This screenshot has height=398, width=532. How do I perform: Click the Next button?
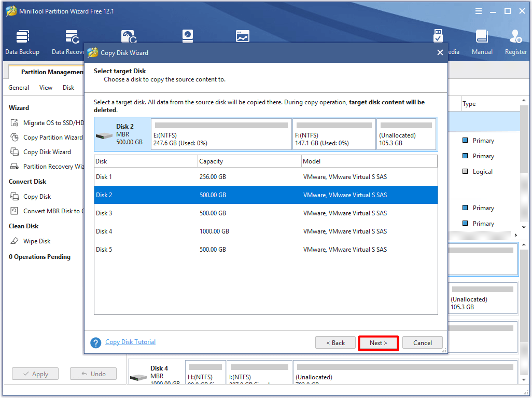click(x=379, y=342)
